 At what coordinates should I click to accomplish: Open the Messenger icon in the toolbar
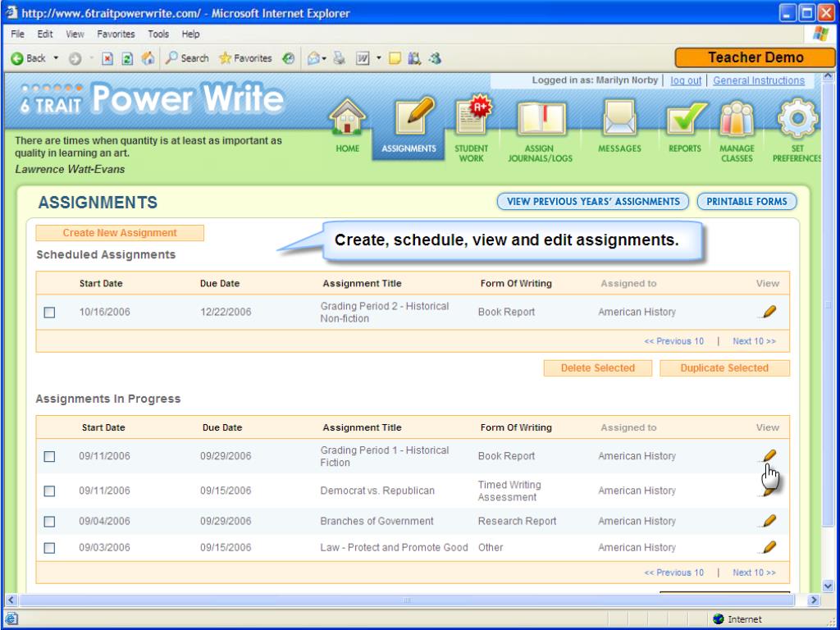[x=435, y=58]
